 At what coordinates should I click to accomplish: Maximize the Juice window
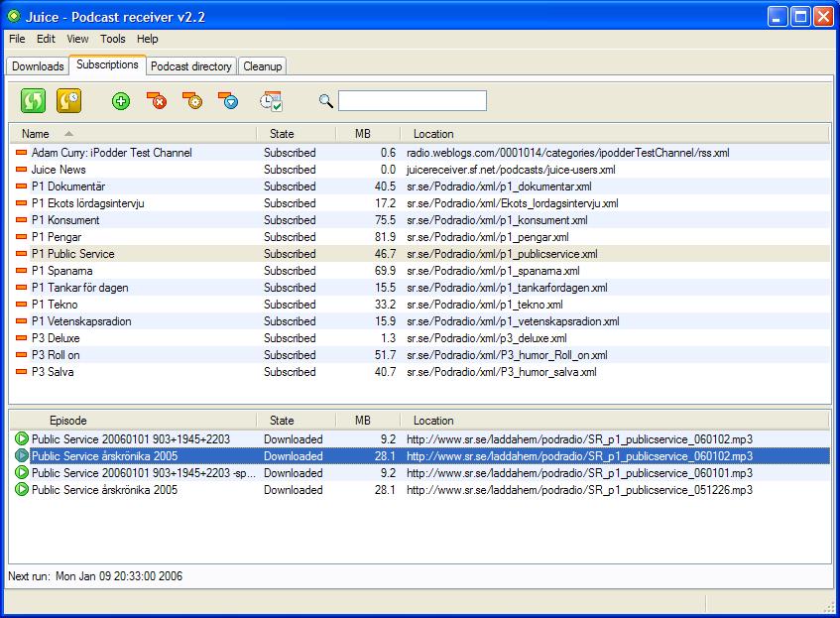pos(801,17)
